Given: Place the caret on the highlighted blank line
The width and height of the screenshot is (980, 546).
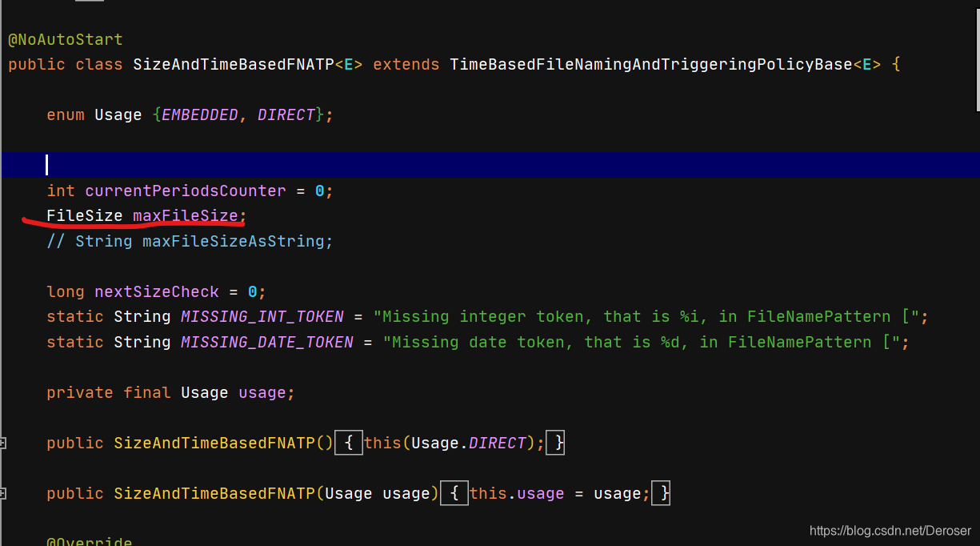Looking at the screenshot, I should pos(490,165).
